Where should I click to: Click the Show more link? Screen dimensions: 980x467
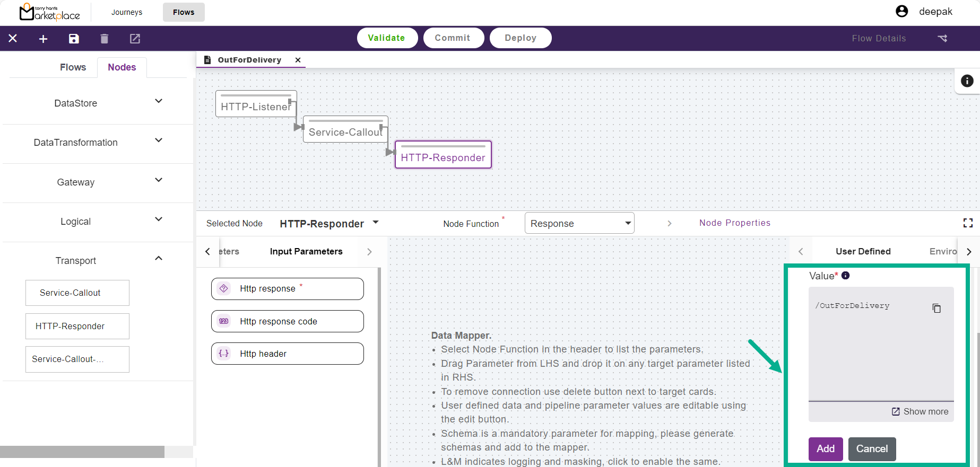tap(920, 412)
